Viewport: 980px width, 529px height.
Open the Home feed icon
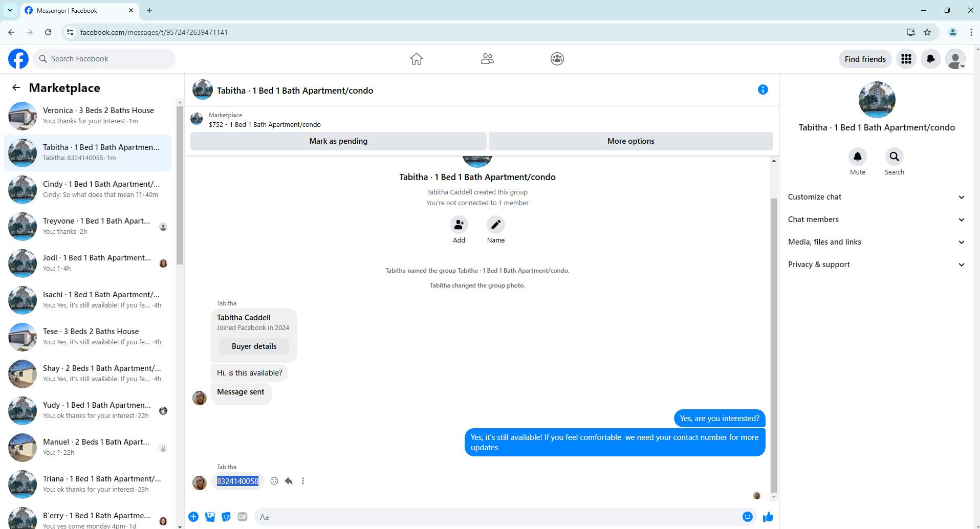pos(417,59)
